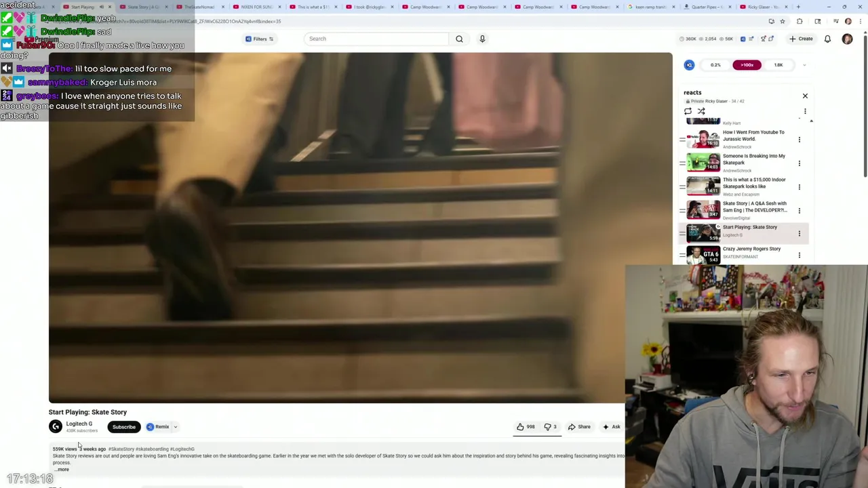Click the 0.2% stat pill
The height and width of the screenshot is (488, 868).
(x=715, y=65)
